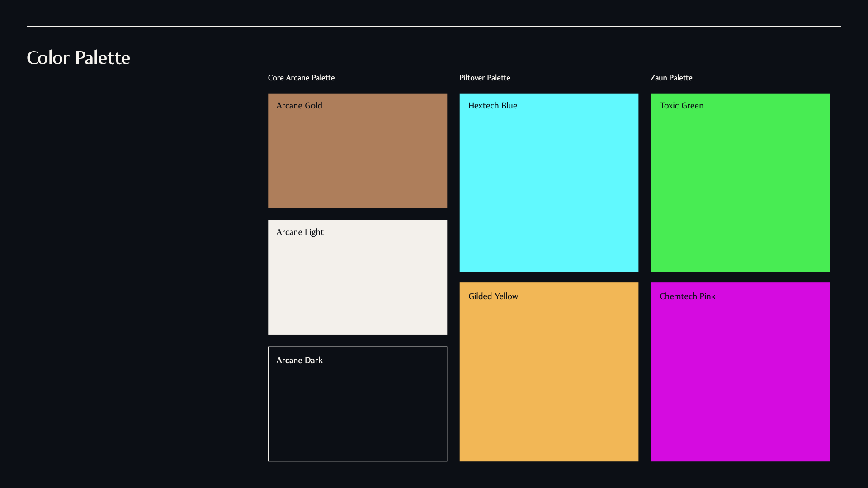Click the 'Gilded Yellow' label text

pos(493,296)
